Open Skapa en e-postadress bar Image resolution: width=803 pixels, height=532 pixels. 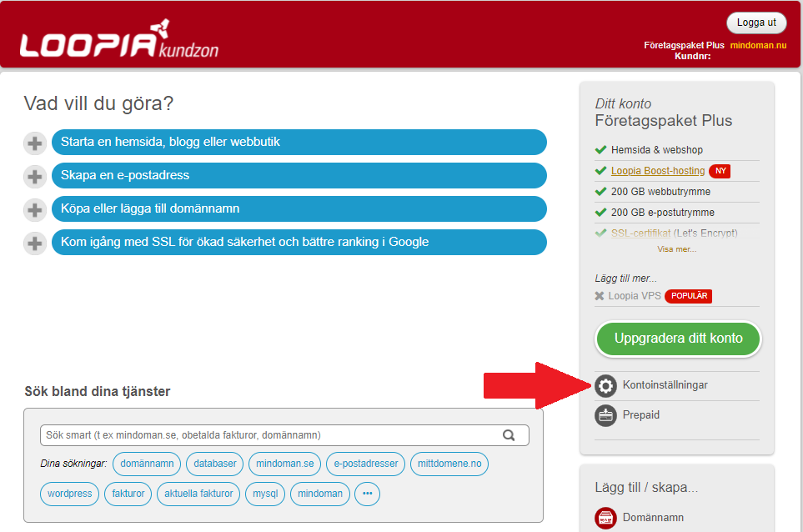[299, 175]
